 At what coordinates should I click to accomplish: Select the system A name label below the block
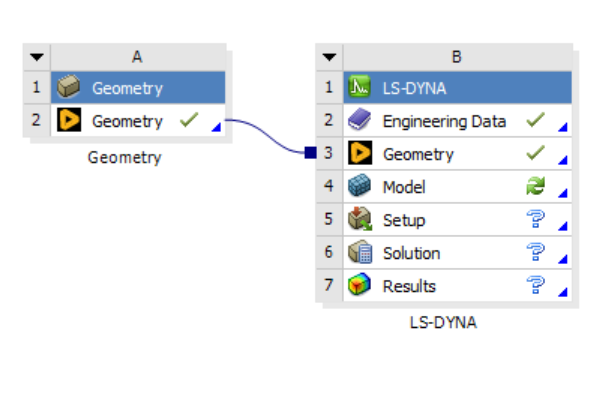[x=124, y=158]
